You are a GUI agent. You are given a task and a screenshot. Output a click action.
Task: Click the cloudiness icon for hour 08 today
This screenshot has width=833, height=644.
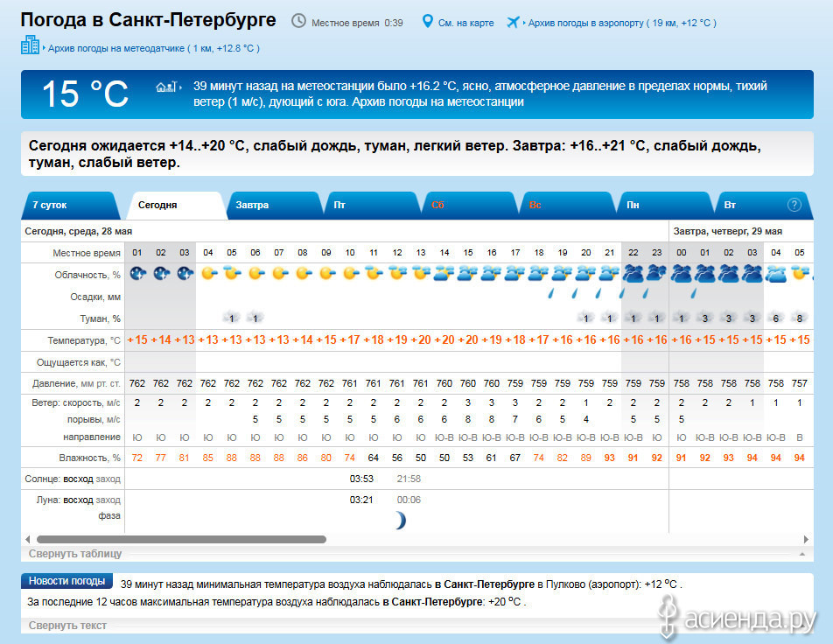[x=303, y=274]
